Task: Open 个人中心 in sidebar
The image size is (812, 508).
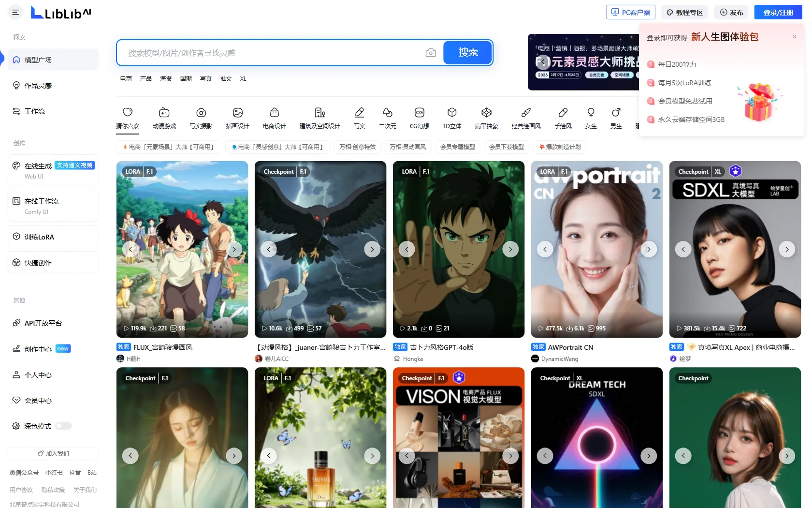Action: (x=53, y=374)
